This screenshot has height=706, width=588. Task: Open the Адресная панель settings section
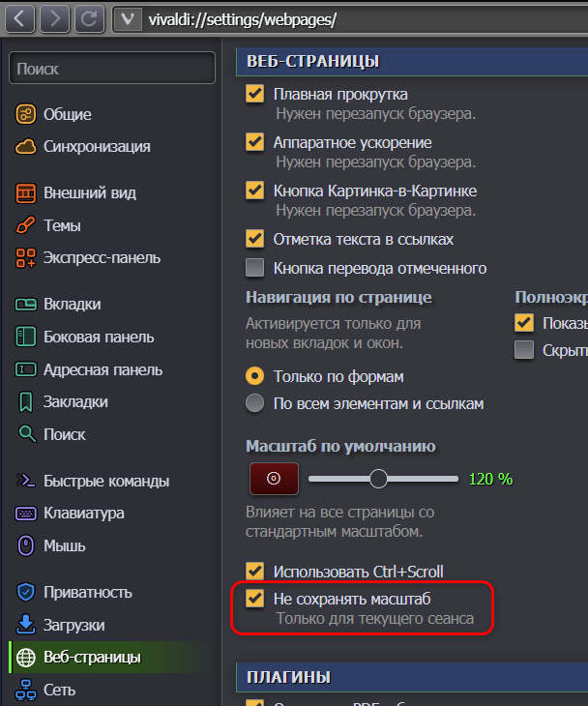coord(103,370)
